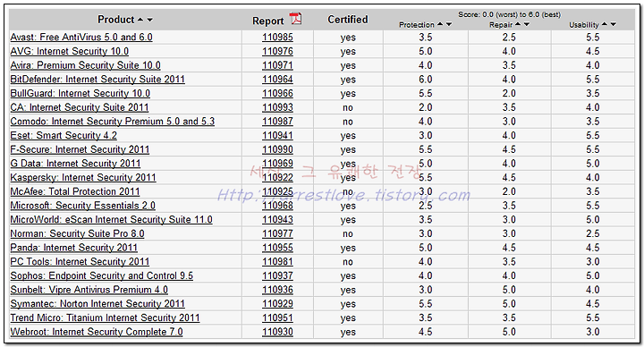Open Avira: Premium Security Suite 10.0 link
The width and height of the screenshot is (644, 347).
coord(86,65)
